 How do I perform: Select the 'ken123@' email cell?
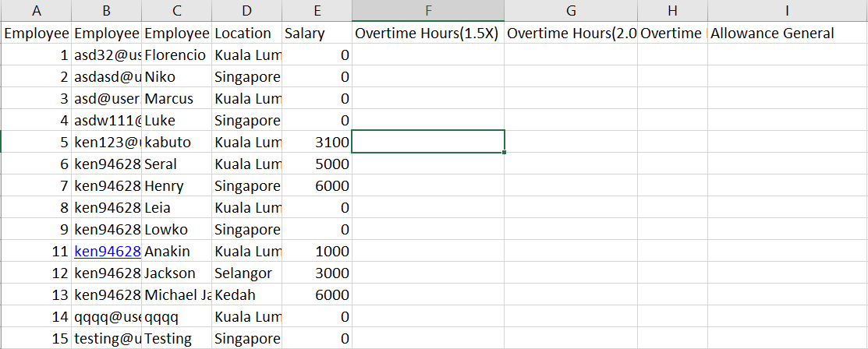click(x=106, y=143)
